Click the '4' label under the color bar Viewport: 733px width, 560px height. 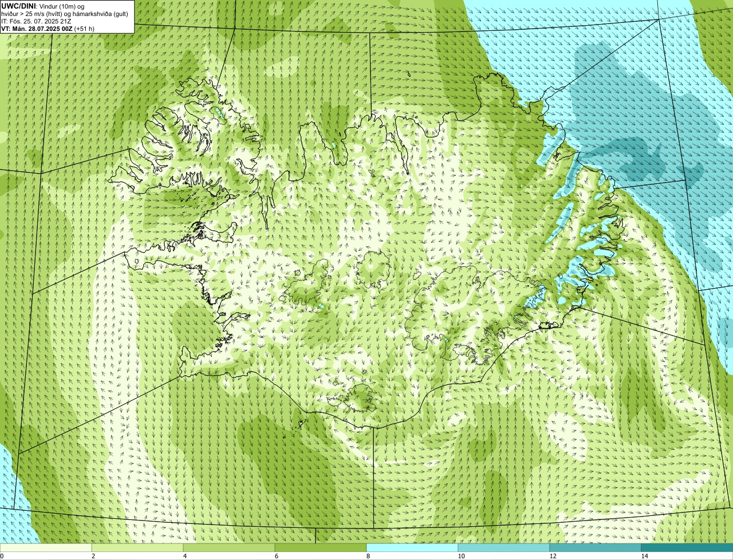pos(184,556)
